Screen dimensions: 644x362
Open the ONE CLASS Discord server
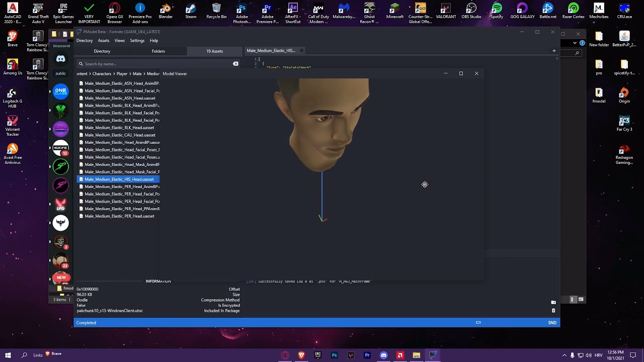(x=61, y=92)
